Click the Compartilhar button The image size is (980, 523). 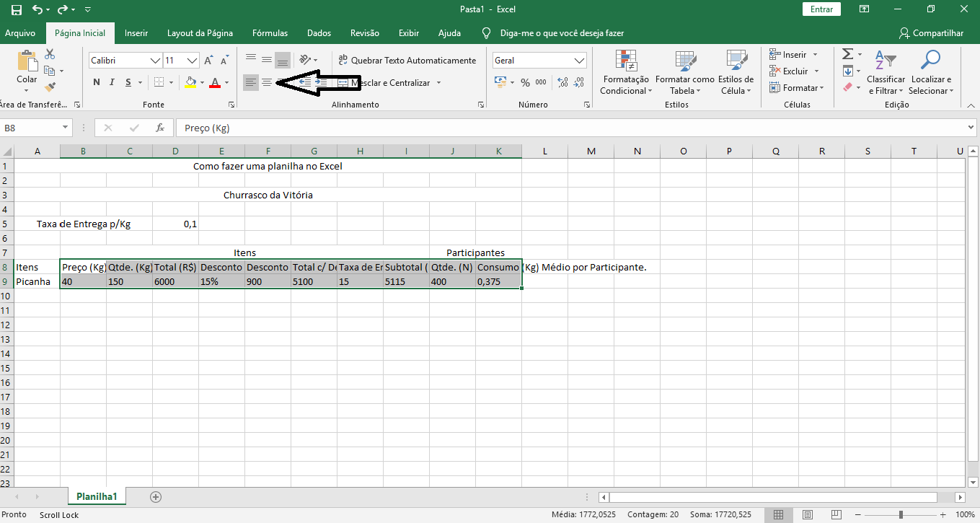click(931, 33)
